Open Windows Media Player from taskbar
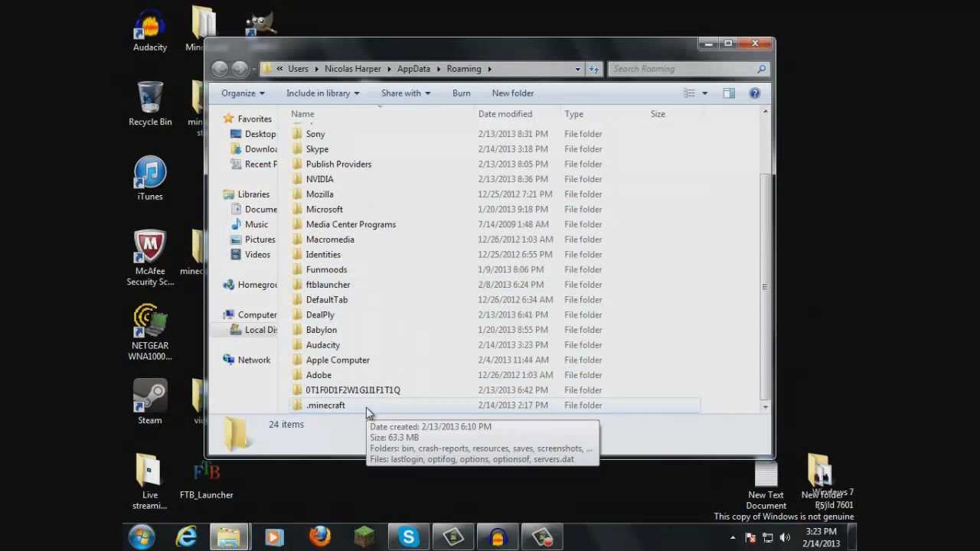980x551 pixels. [273, 537]
